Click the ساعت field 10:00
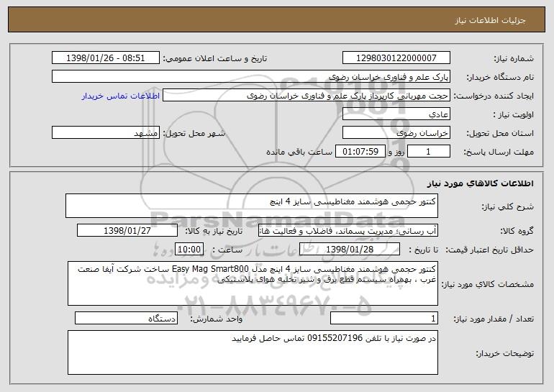 [189, 250]
